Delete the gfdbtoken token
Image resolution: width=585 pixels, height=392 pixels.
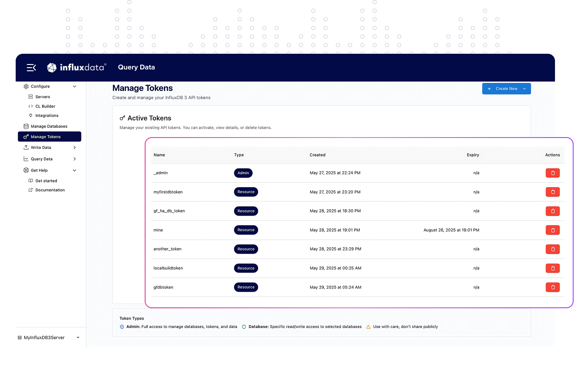click(x=552, y=287)
